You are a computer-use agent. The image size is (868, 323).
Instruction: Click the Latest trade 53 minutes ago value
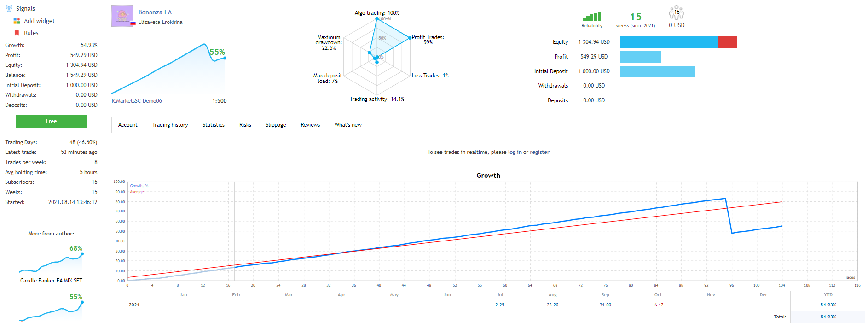(x=79, y=152)
